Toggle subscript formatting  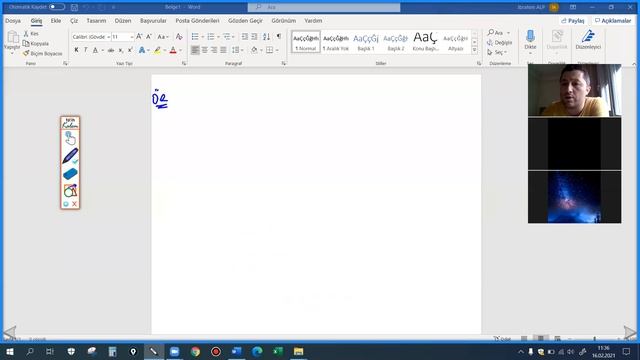(x=121, y=50)
